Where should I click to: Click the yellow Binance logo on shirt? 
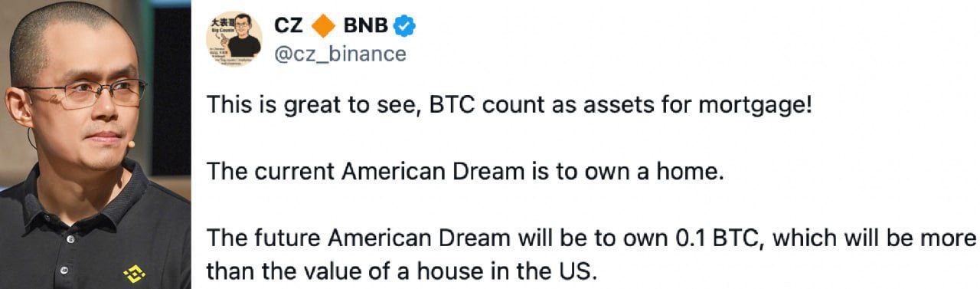135,273
